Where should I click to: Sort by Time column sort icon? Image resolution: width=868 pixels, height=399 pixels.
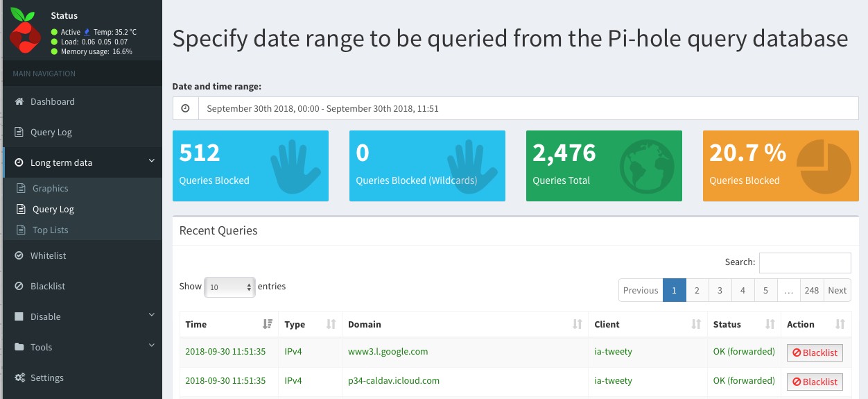pos(268,324)
